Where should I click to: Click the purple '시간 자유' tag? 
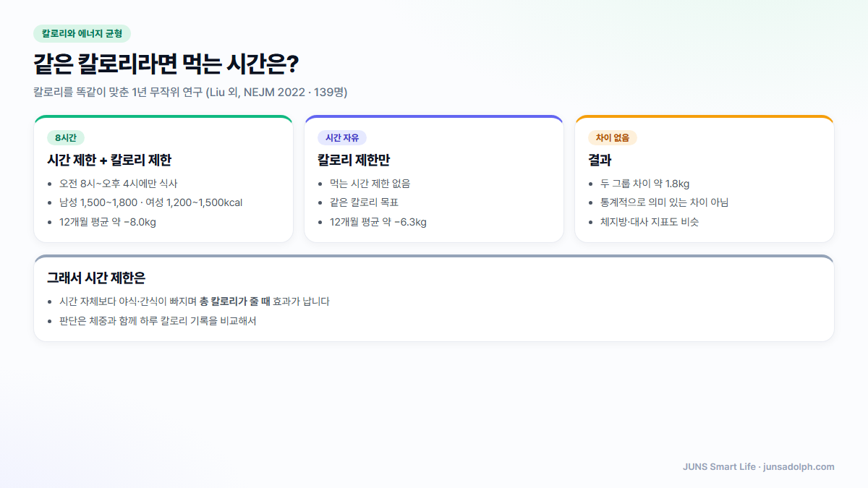[342, 137]
